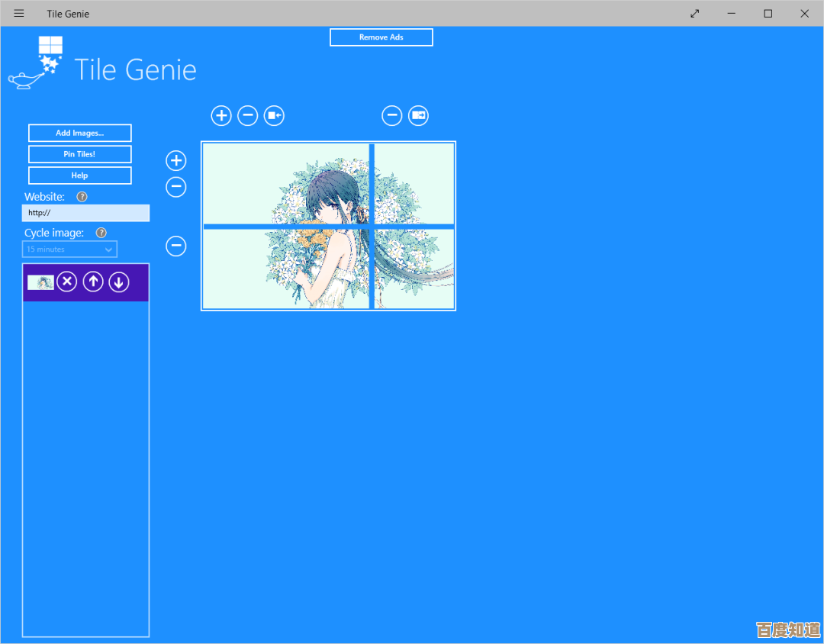Click the lone minus icon beside the bottom tile row
This screenshot has height=644, width=824.
pyautogui.click(x=176, y=246)
